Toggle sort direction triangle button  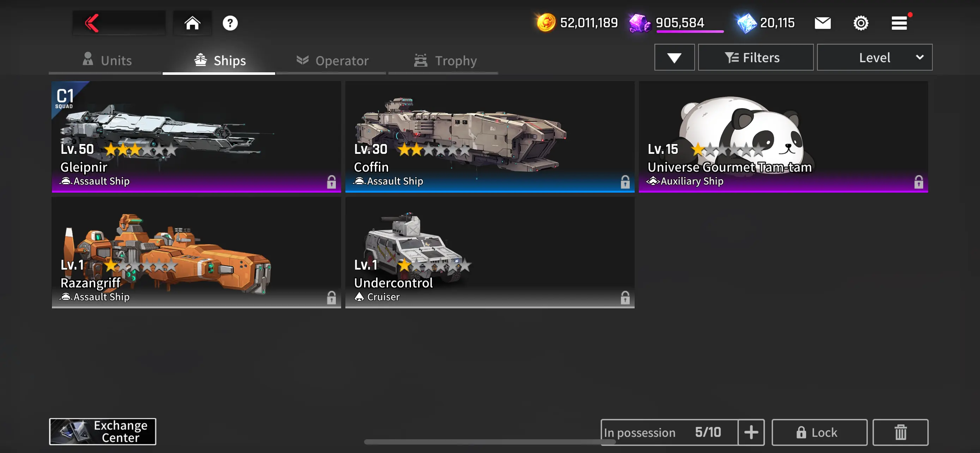(674, 58)
